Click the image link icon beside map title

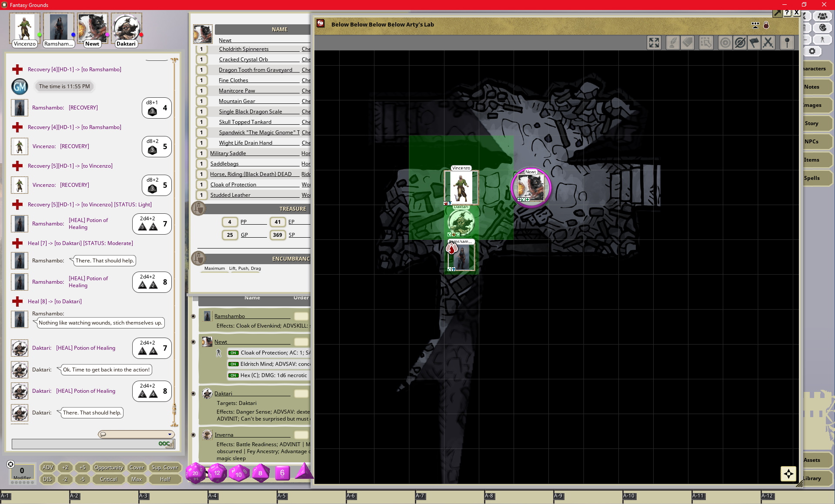[321, 23]
